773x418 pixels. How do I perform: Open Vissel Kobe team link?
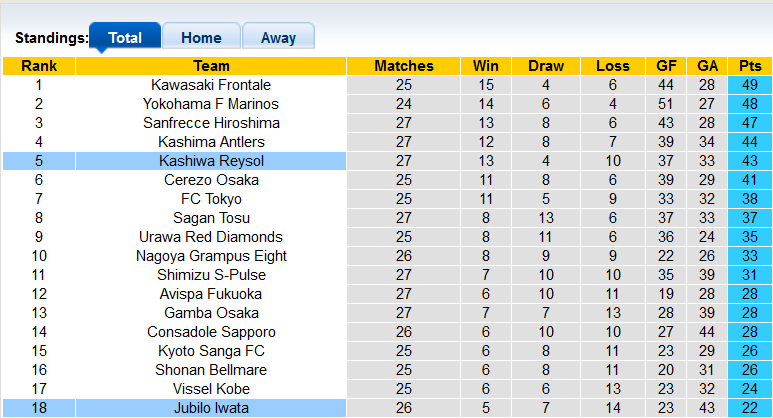tap(211, 389)
